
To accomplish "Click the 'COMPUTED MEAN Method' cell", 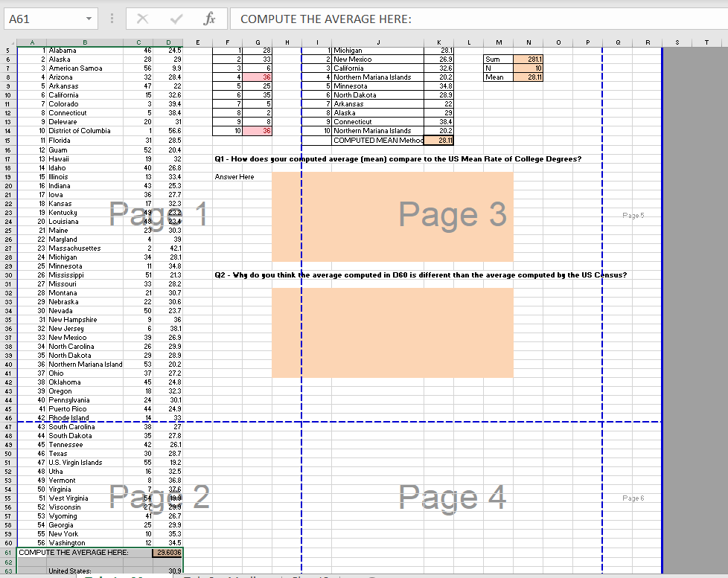I will point(378,140).
